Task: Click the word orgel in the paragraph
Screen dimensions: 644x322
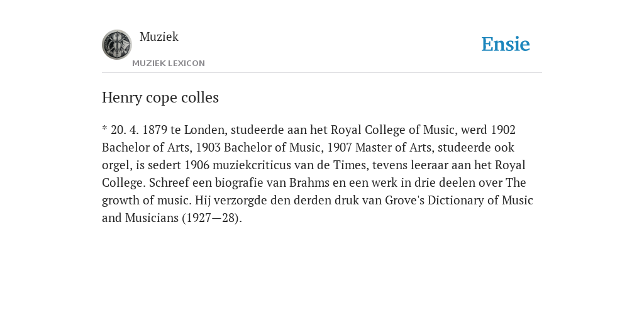Action: 116,165
